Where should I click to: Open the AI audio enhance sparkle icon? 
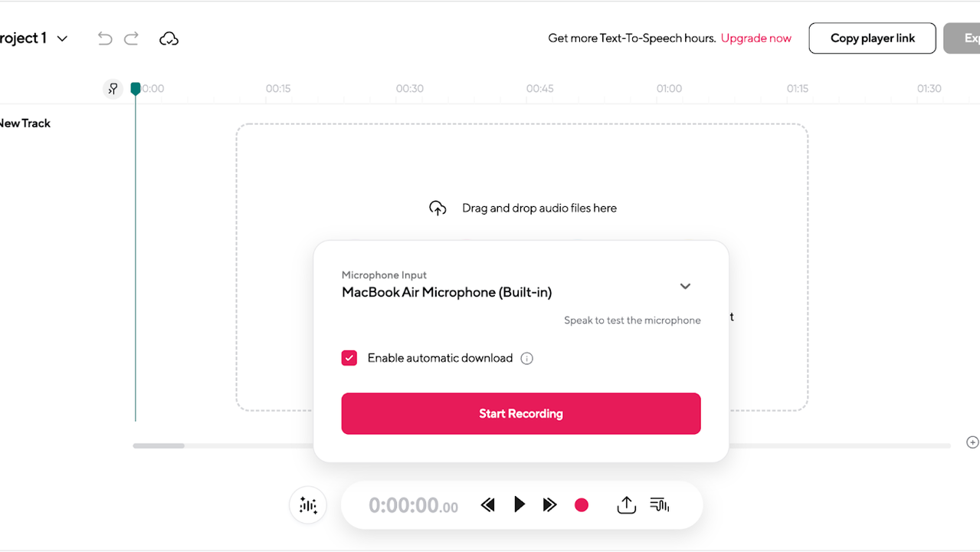click(x=308, y=505)
